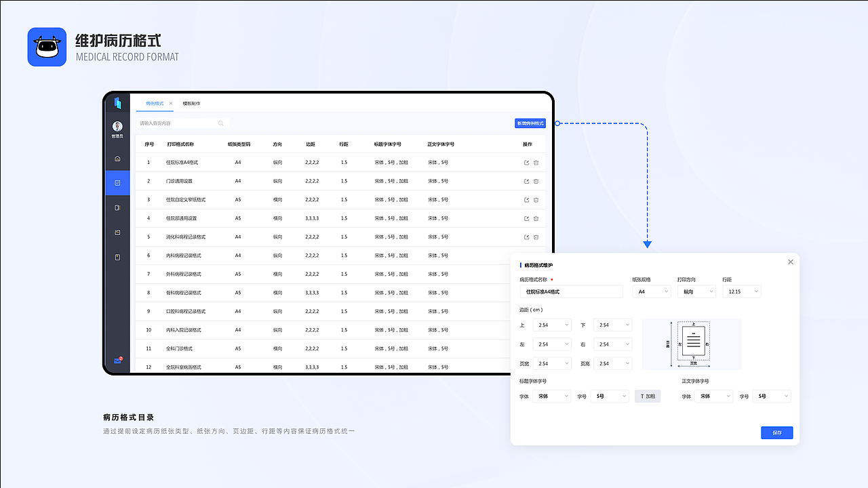The height and width of the screenshot is (488, 868).
Task: Click the page margin preview diagram
Action: click(x=692, y=344)
